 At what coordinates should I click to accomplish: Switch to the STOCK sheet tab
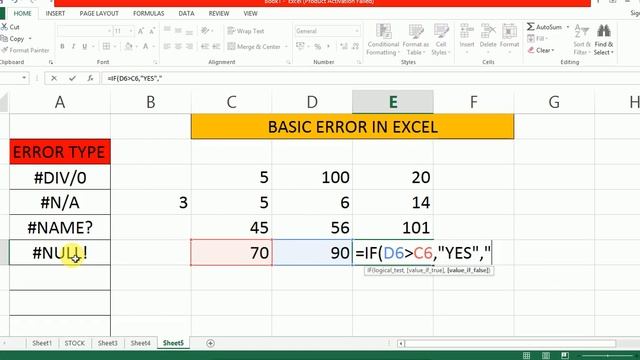tap(75, 343)
